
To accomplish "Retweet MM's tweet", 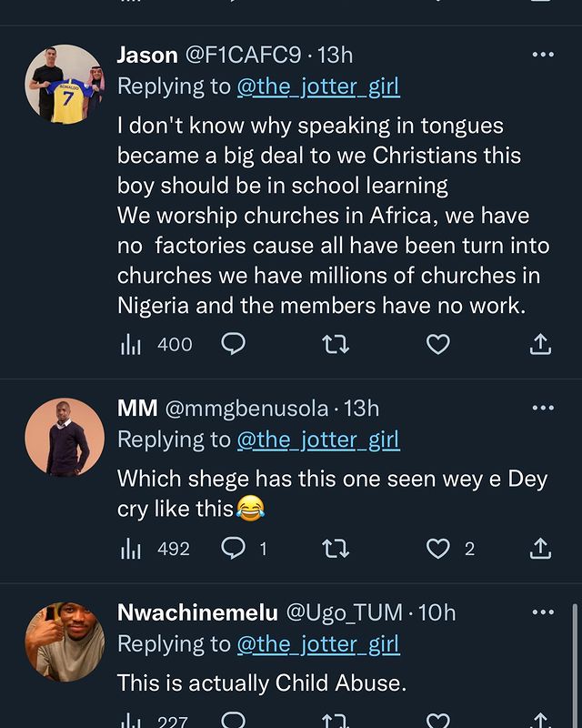I will 336,549.
